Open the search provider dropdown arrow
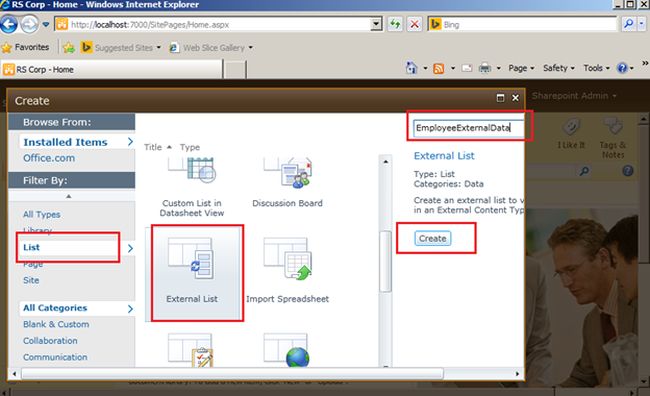Screen dimensions: 650x396 [641, 24]
